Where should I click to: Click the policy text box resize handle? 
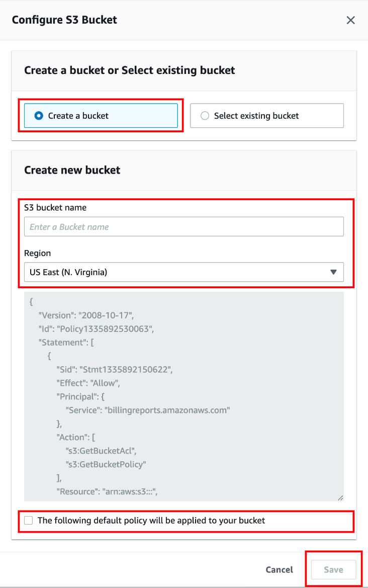pos(340,497)
